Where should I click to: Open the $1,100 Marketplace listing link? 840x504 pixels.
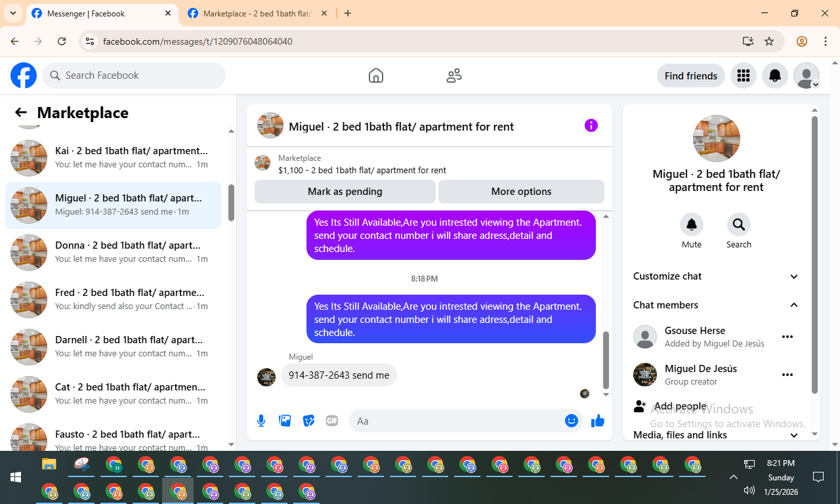tap(362, 170)
